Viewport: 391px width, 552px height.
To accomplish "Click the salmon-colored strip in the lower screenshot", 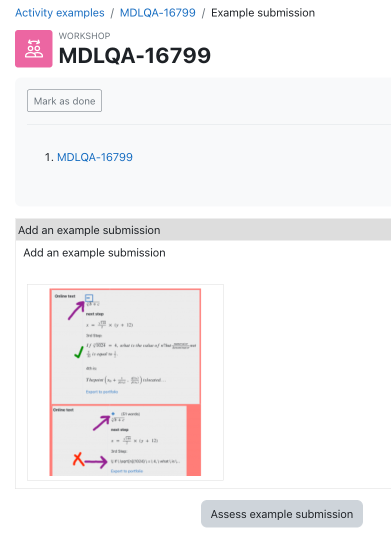I will click(194, 440).
